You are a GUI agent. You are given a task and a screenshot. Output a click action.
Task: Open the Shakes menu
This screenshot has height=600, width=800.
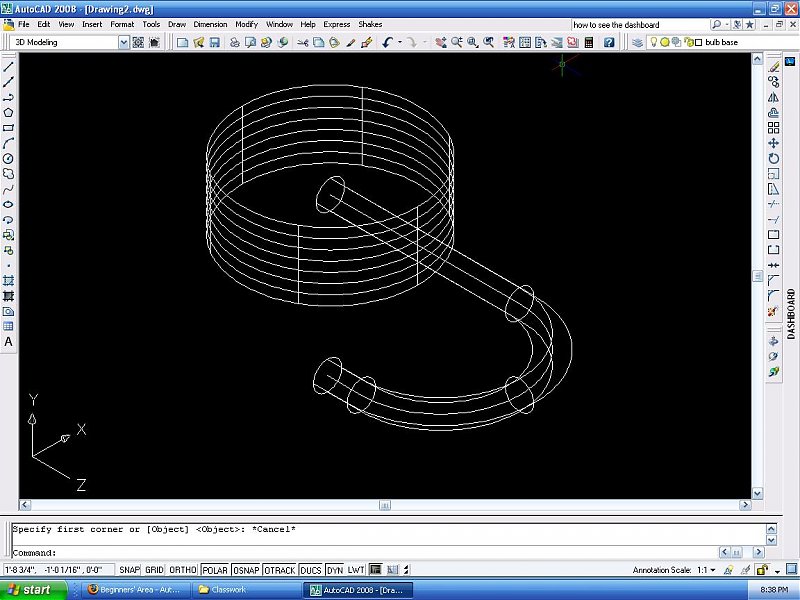click(x=370, y=24)
